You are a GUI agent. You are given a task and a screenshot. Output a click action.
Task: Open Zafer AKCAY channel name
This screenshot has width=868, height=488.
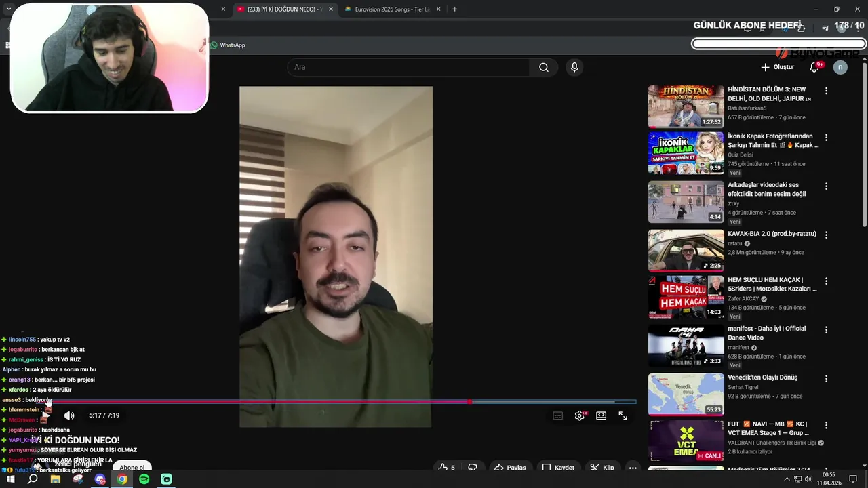tap(743, 299)
